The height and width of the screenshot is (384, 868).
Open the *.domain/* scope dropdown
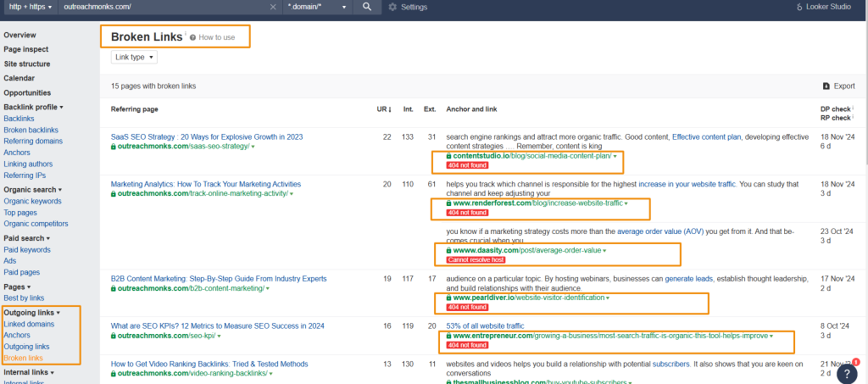click(317, 8)
